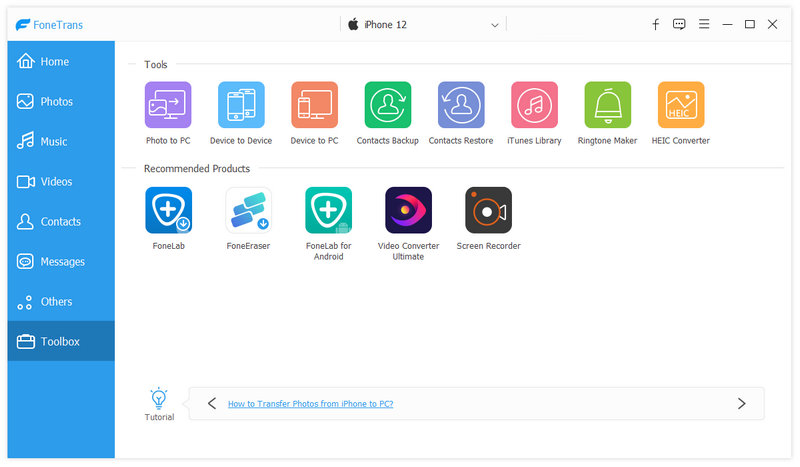
Task: Open the How to Transfer Photos link
Action: (310, 404)
